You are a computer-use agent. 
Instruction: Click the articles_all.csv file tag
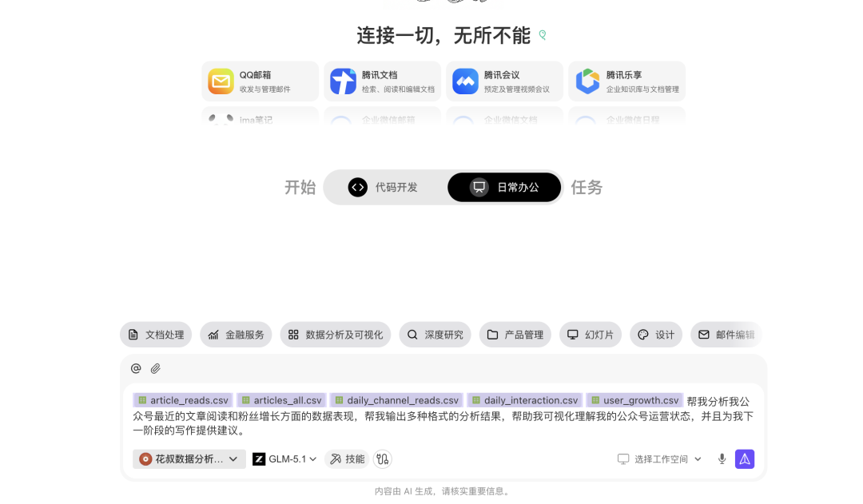tap(282, 400)
